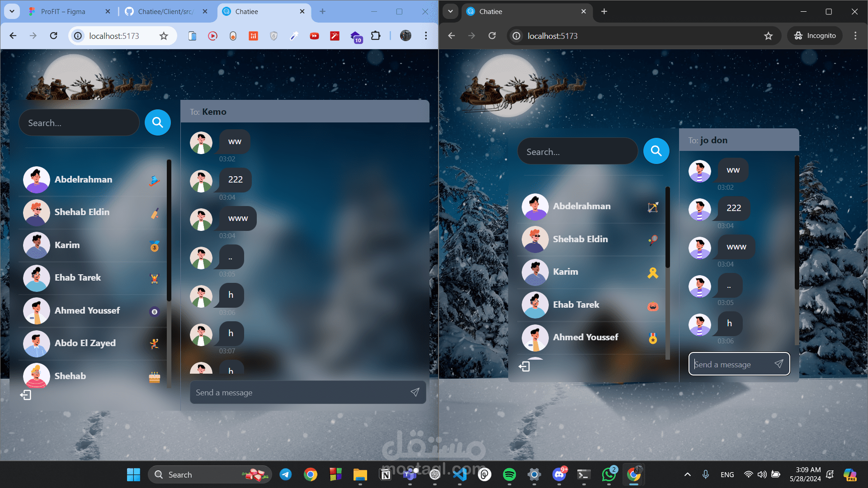Switch to the ProFIT – Figma tab
The width and height of the screenshot is (868, 488).
63,12
